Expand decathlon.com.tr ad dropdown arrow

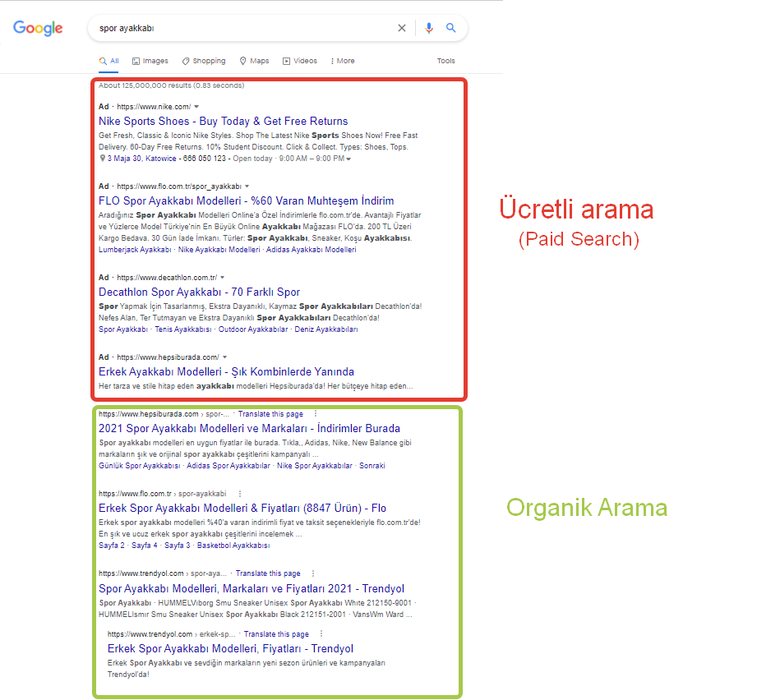(x=223, y=278)
